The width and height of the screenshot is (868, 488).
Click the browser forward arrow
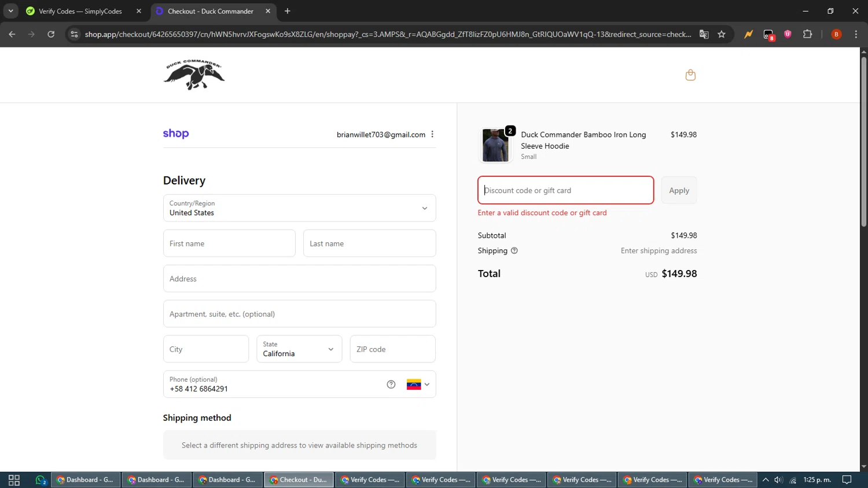point(31,34)
